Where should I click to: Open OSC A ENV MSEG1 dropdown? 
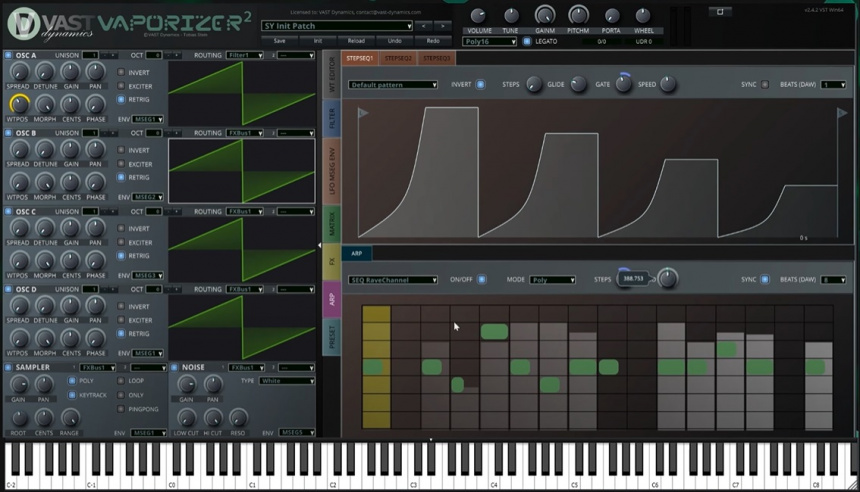(x=148, y=119)
